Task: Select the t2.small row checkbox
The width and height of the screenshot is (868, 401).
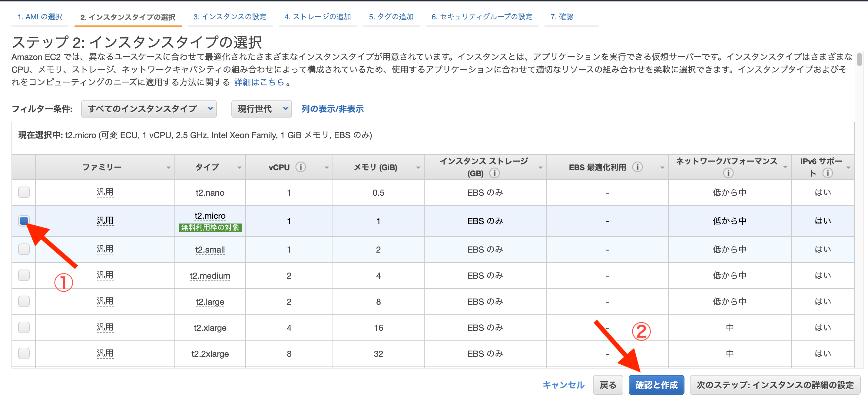Action: tap(24, 249)
